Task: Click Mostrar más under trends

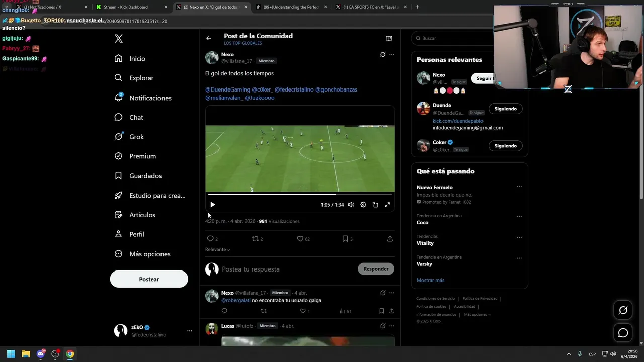Action: pyautogui.click(x=430, y=280)
